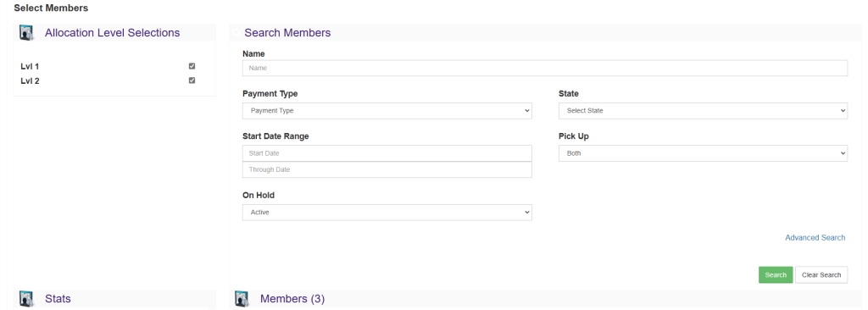Viewport: 868px width, 310px height.
Task: Select the Members (3) section header
Action: point(292,299)
